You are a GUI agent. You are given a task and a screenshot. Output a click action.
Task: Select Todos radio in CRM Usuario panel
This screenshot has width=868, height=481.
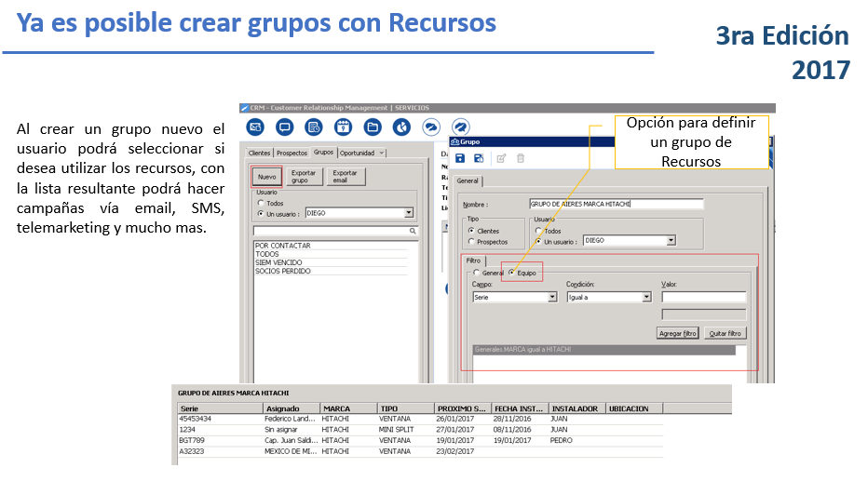261,203
